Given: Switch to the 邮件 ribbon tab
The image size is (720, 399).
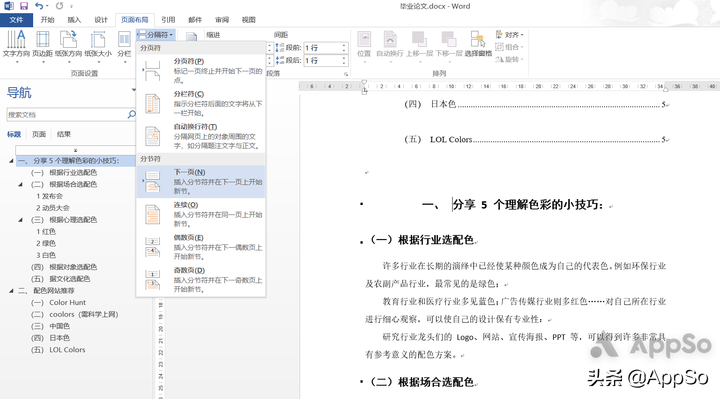Looking at the screenshot, I should (195, 20).
